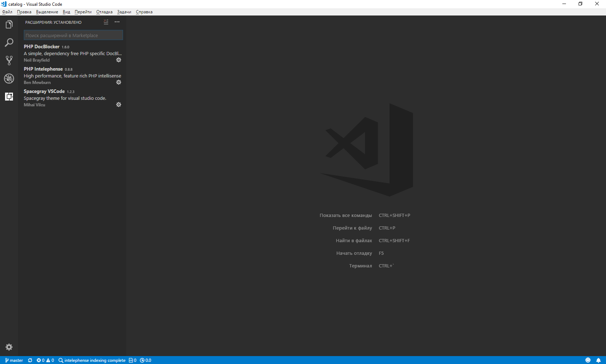Open the Задачи menu
This screenshot has height=364, width=606.
click(124, 12)
